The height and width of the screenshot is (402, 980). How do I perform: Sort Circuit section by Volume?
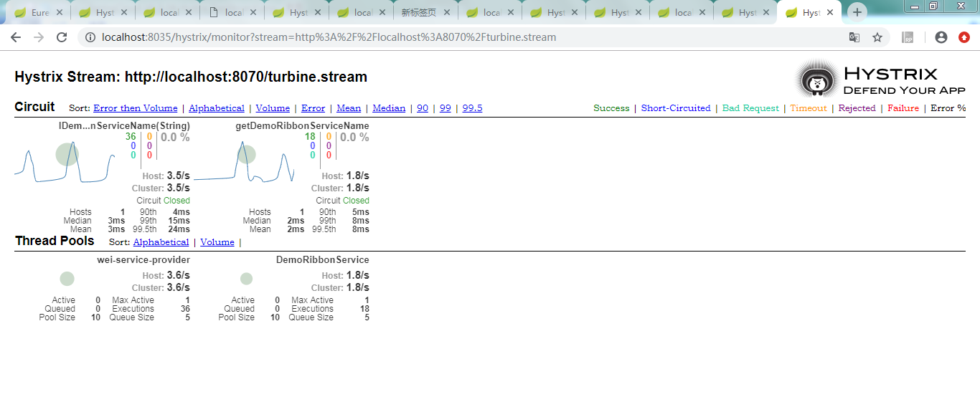point(273,108)
